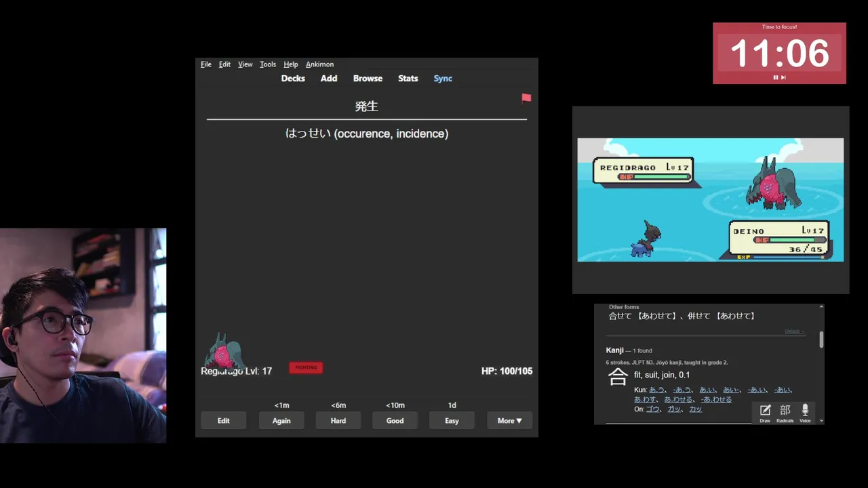This screenshot has height=488, width=868.
Task: Go to Decks in Anki
Action: [293, 79]
